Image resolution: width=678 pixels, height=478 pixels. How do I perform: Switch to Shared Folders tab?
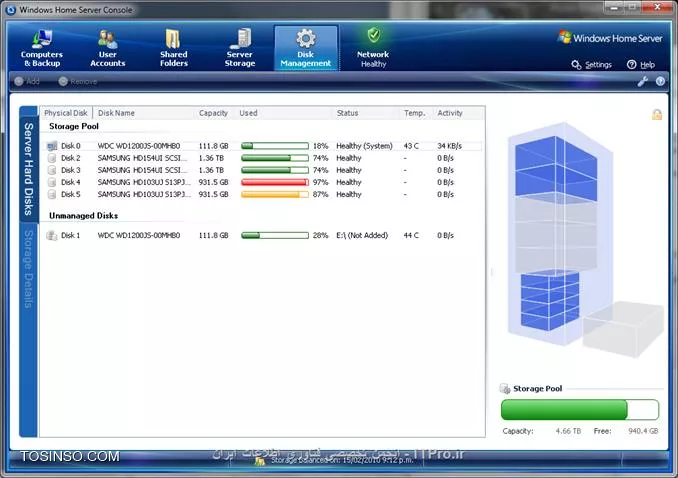(x=173, y=48)
